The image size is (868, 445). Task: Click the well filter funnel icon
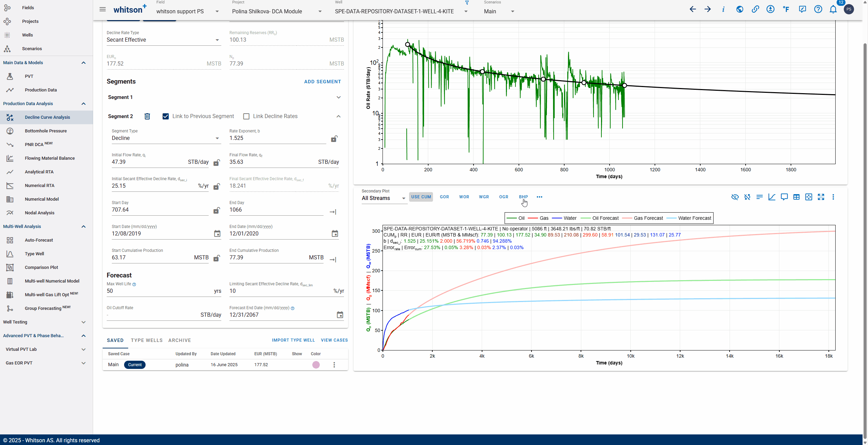(467, 3)
